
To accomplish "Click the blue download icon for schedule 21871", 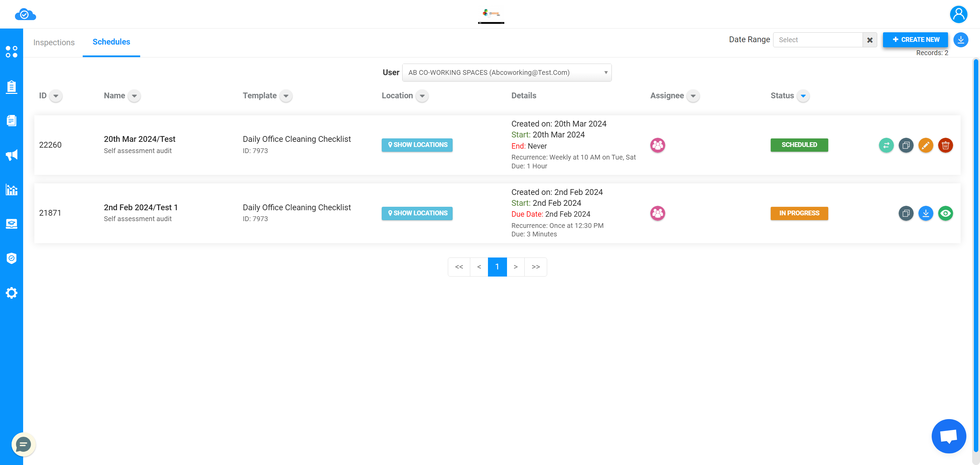I will point(926,213).
